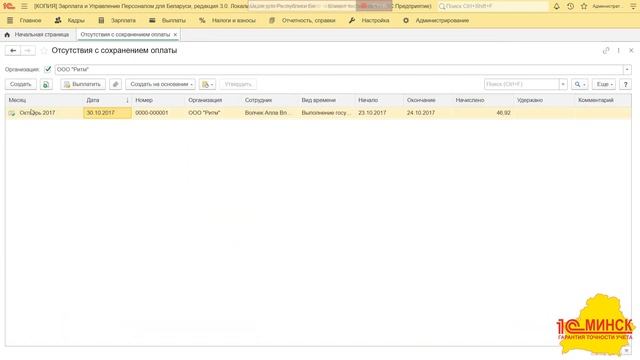Switch to the Начальная страница tab
The width and height of the screenshot is (640, 360).
tap(37, 35)
